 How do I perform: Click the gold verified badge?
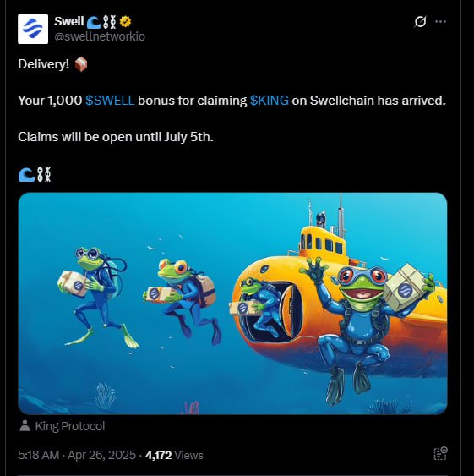125,21
